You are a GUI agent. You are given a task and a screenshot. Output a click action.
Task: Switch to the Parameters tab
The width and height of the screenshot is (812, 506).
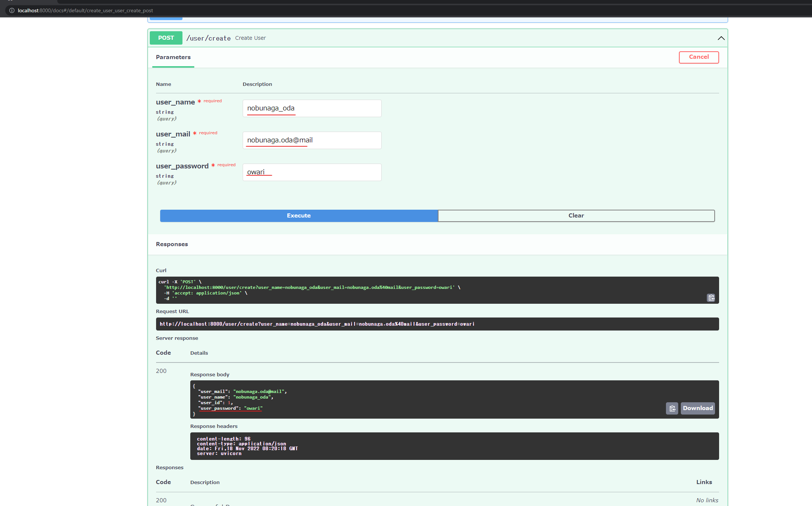pos(173,57)
